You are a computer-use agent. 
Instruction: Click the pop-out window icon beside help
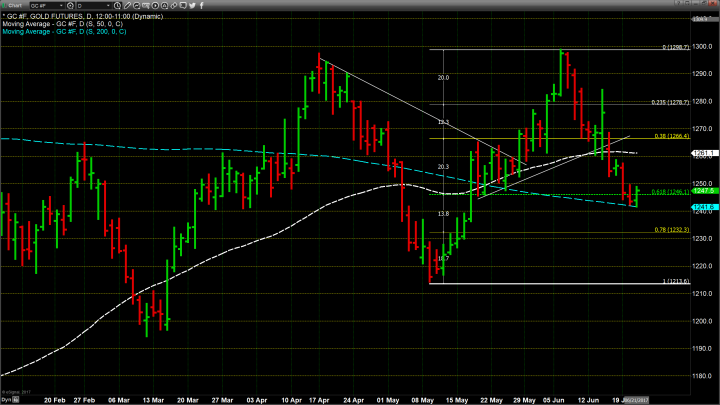click(x=687, y=3)
